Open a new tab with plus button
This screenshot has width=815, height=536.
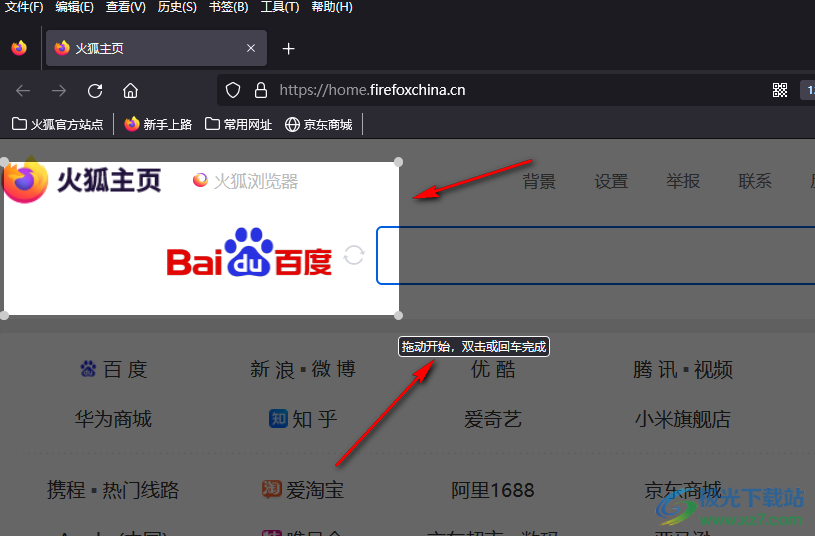click(x=288, y=49)
